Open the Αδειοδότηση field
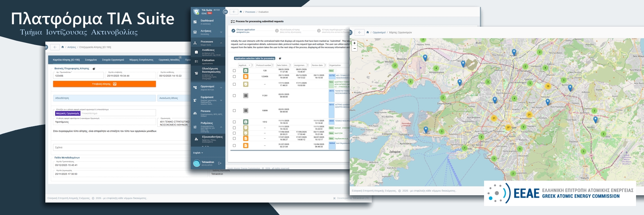 pos(104,98)
